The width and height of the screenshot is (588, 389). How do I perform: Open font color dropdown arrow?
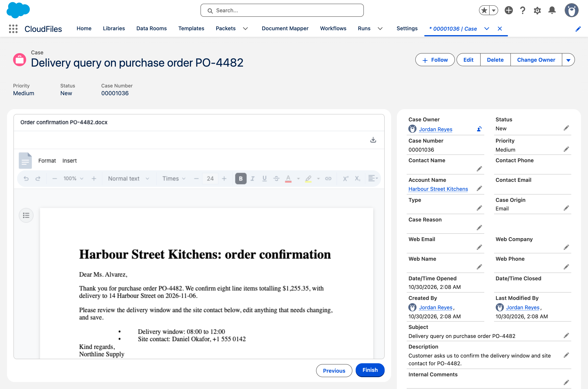(x=298, y=179)
